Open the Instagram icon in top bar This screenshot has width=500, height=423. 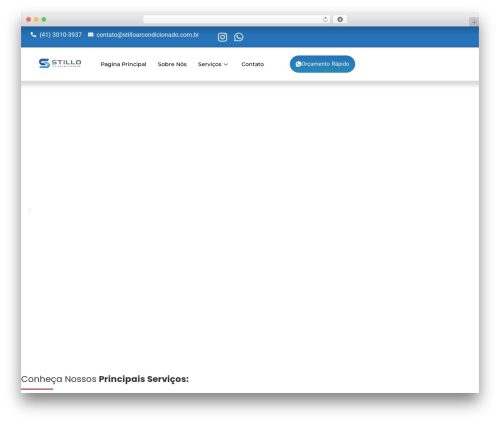pos(222,37)
